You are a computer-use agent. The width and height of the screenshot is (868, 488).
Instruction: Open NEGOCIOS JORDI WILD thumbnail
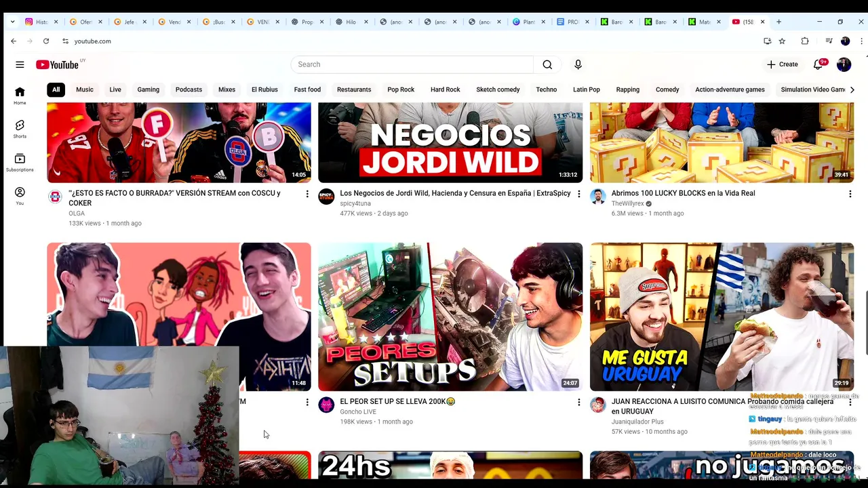[450, 142]
